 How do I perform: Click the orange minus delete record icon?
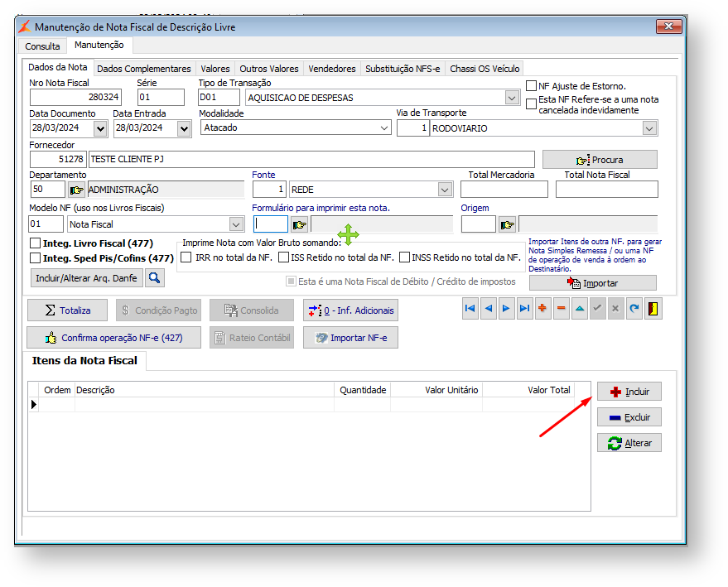click(562, 309)
